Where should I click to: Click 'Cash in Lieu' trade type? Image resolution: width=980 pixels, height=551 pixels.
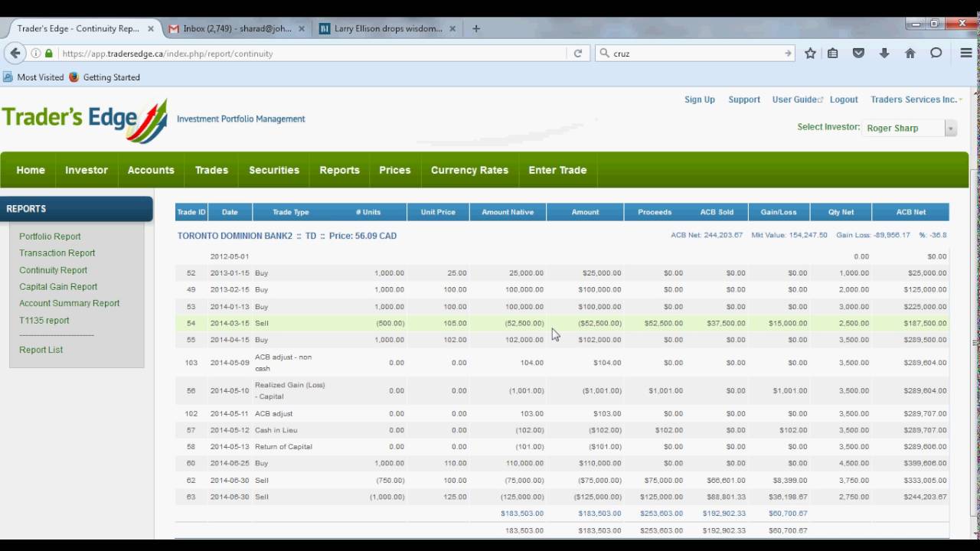[x=276, y=430]
